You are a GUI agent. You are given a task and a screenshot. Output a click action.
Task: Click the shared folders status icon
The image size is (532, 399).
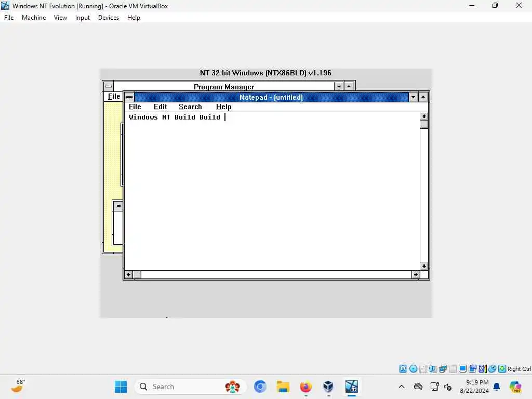[x=472, y=369]
